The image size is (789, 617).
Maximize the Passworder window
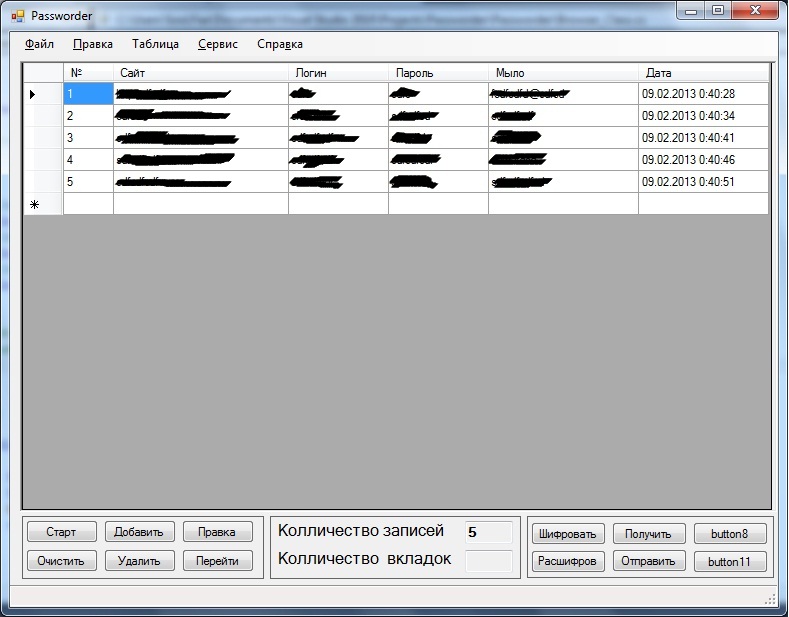(x=718, y=11)
